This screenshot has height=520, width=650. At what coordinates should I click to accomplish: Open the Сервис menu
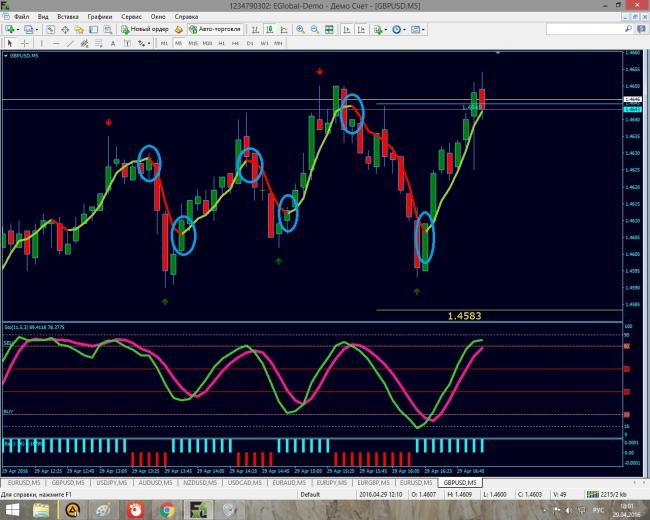pos(129,17)
